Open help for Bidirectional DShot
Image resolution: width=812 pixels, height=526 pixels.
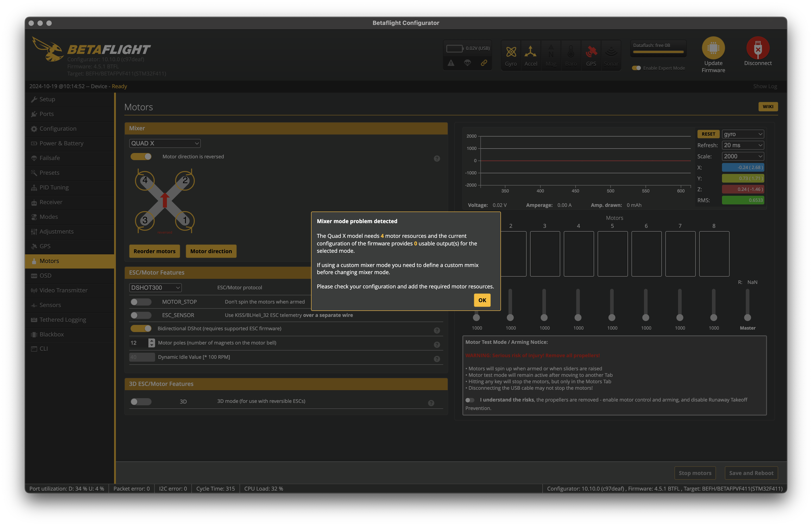point(437,330)
